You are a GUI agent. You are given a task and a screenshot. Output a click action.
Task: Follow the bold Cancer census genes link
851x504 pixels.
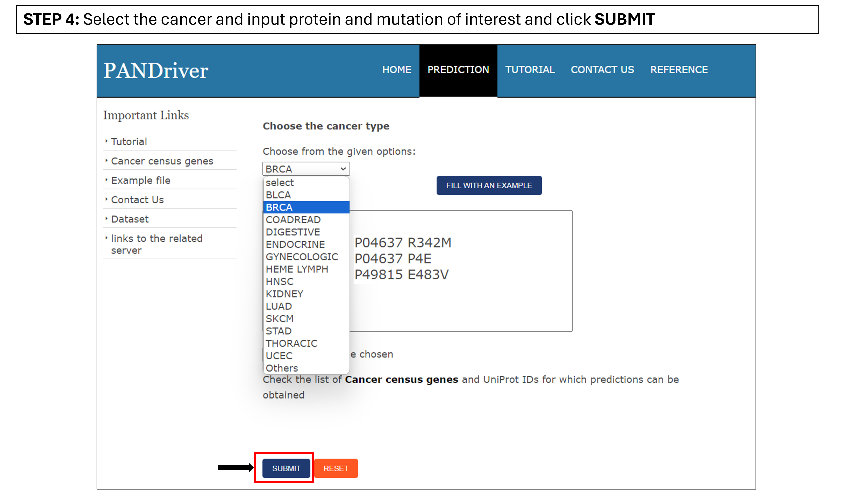coord(401,379)
